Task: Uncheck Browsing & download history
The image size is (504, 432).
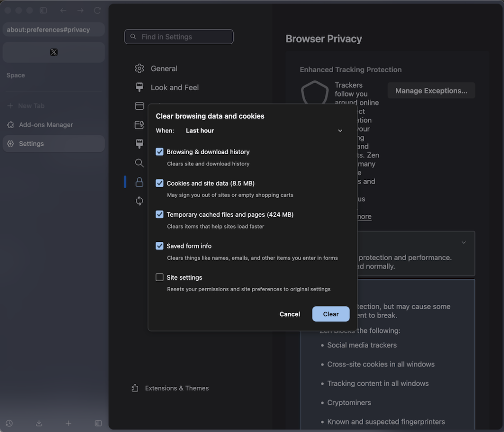Action: pos(159,152)
